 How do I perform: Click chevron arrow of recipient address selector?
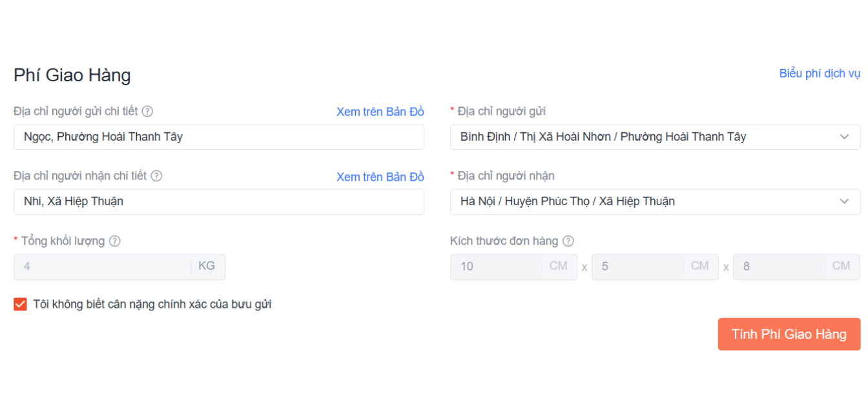(x=844, y=201)
